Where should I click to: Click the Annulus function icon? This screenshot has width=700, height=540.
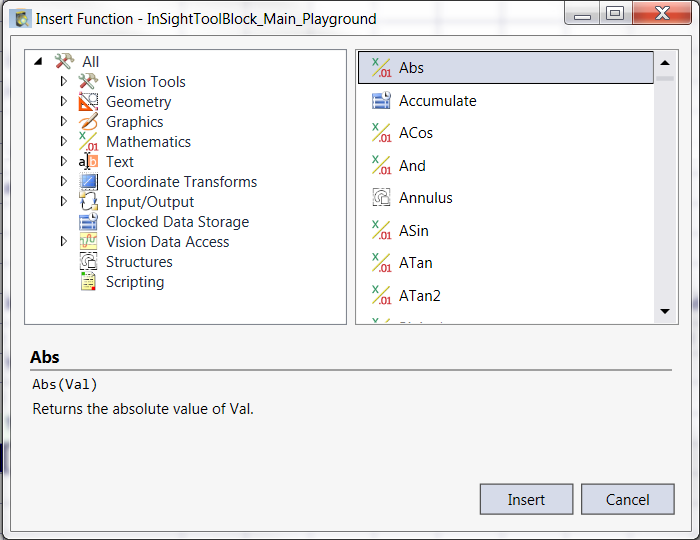(x=381, y=198)
